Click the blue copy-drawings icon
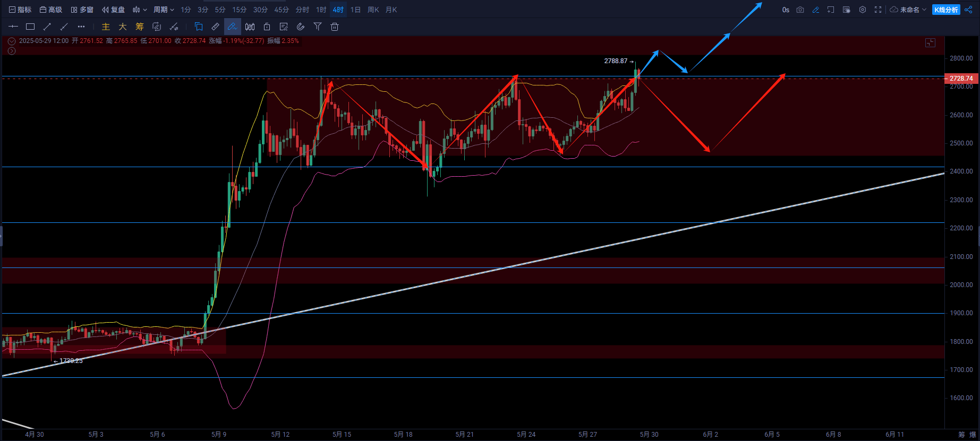The width and height of the screenshot is (980, 441). pyautogui.click(x=199, y=27)
